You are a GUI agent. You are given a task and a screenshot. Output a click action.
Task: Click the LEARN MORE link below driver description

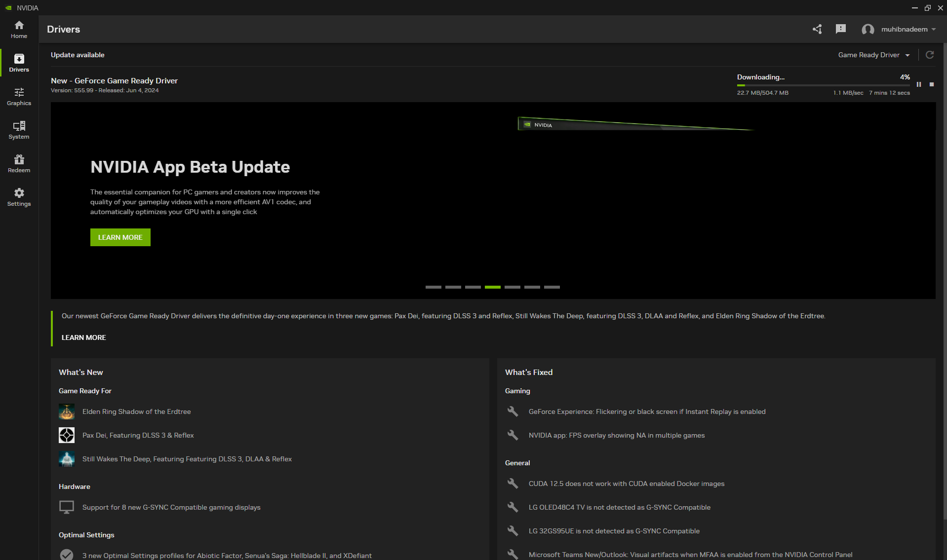coord(84,337)
